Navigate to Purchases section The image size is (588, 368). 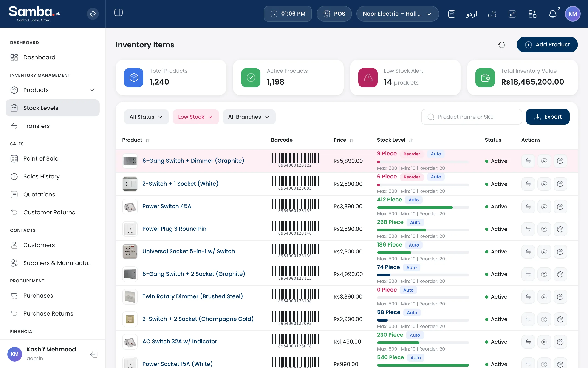click(52, 296)
